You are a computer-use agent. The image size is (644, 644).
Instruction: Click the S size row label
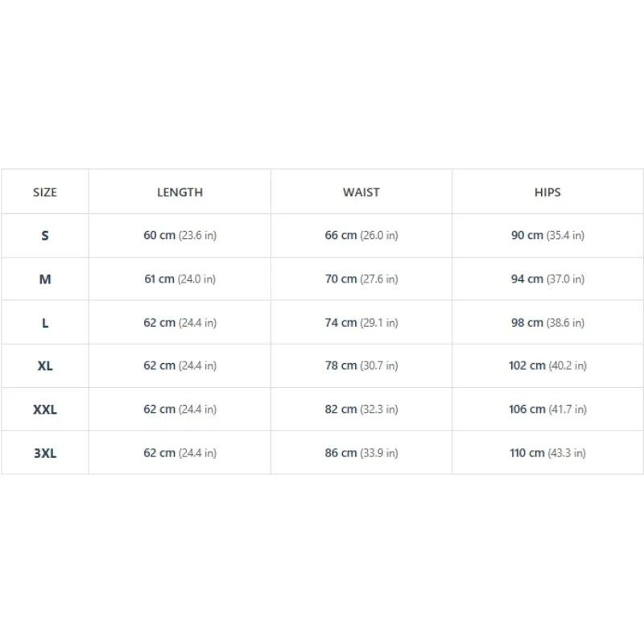pos(45,235)
